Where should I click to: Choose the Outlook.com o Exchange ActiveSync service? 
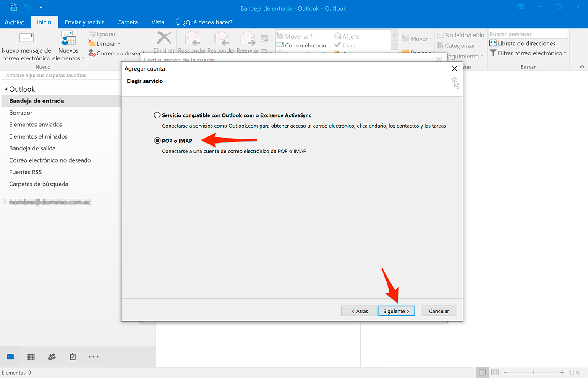pos(157,114)
